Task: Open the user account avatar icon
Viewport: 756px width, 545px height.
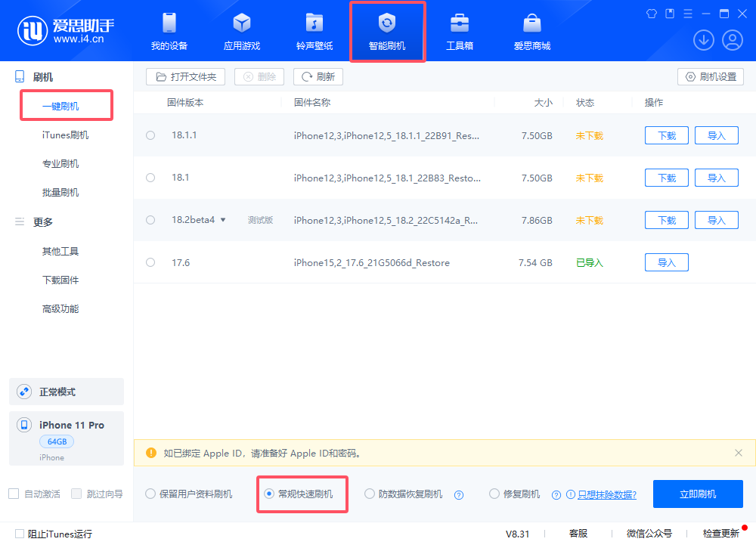Action: 733,40
